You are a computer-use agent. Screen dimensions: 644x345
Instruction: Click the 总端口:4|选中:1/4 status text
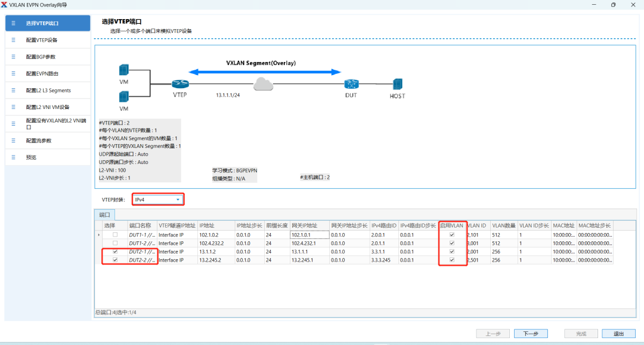click(116, 313)
